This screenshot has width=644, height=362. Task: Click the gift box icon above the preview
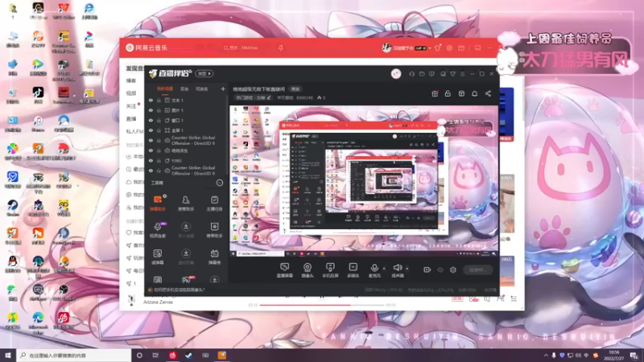[435, 93]
